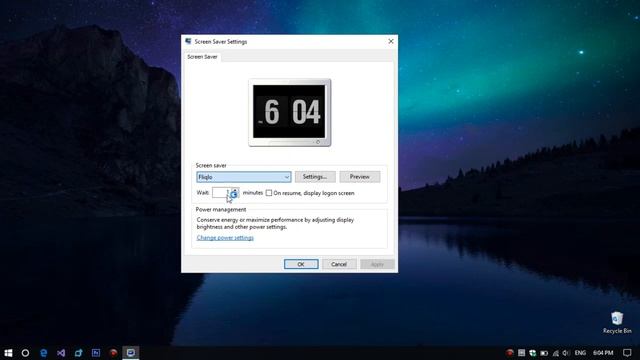Open the teal share-arrow app in taskbar
This screenshot has height=360, width=640.
(78, 353)
